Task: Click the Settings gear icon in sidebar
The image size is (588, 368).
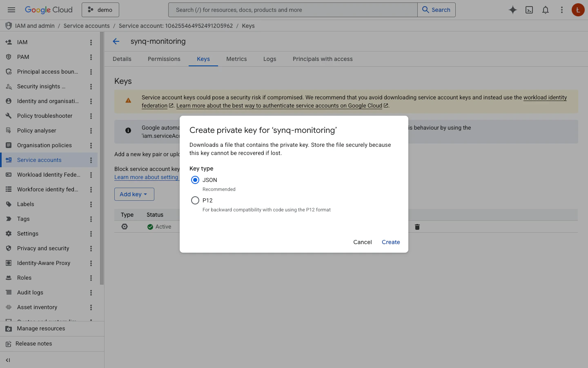Action: tap(9, 233)
